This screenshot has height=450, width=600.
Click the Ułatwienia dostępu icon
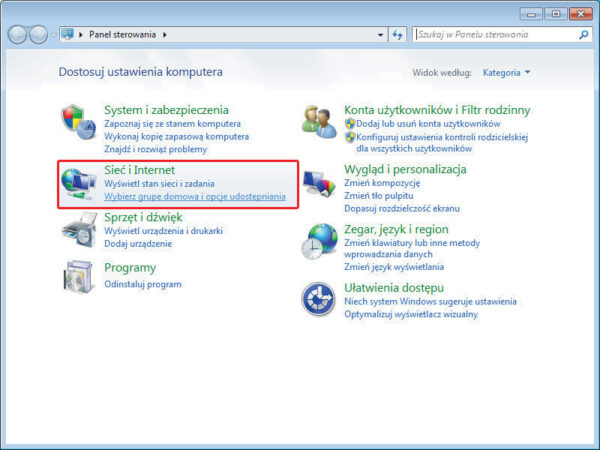320,300
